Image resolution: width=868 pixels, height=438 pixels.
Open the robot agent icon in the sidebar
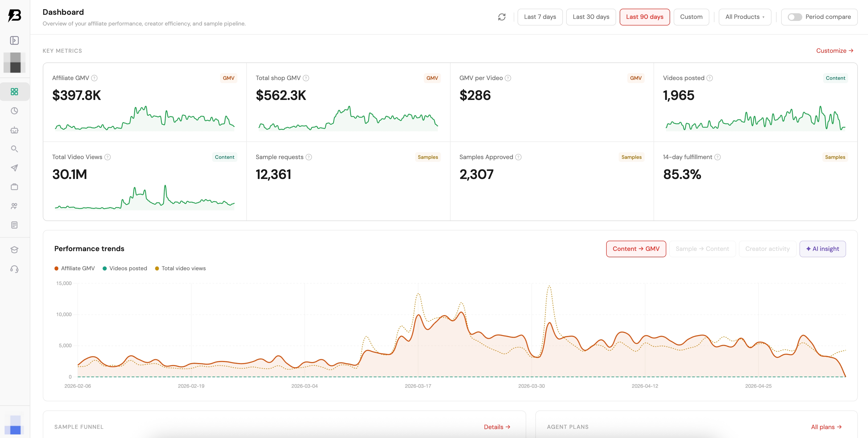coord(14,130)
